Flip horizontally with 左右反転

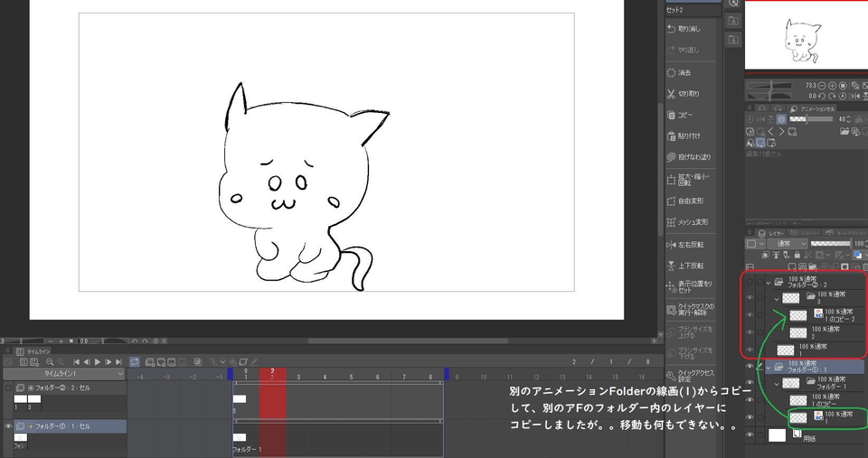click(x=690, y=245)
